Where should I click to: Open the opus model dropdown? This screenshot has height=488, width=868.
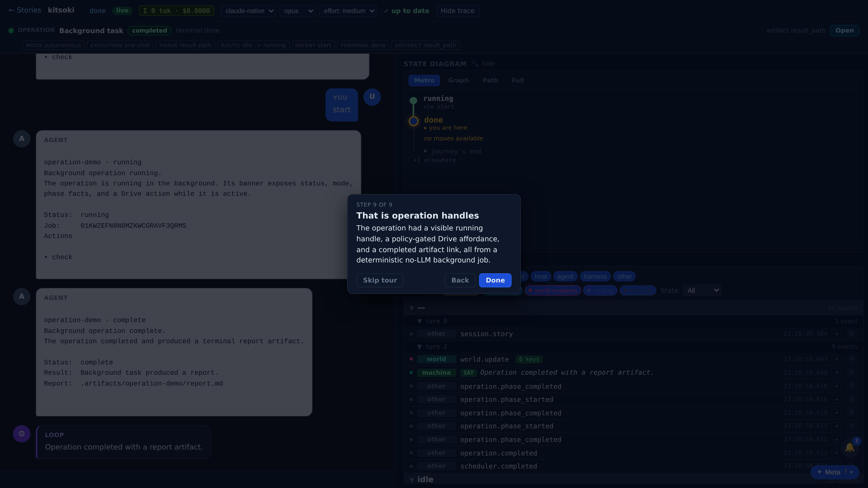[x=297, y=11]
